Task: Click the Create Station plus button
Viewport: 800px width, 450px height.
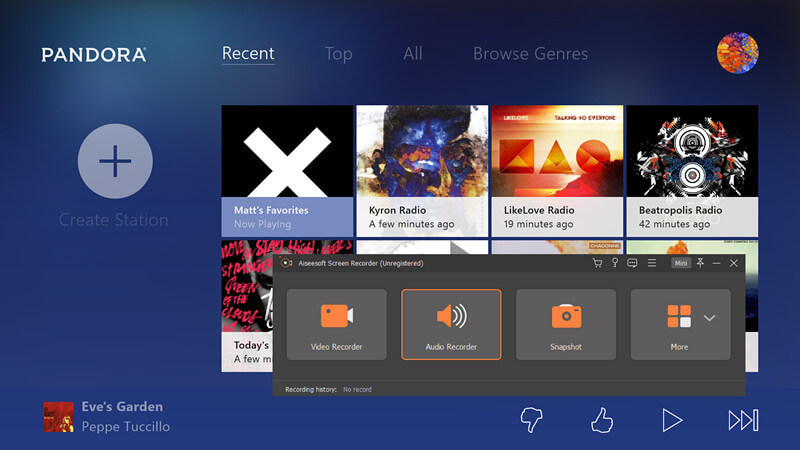Action: tap(115, 161)
